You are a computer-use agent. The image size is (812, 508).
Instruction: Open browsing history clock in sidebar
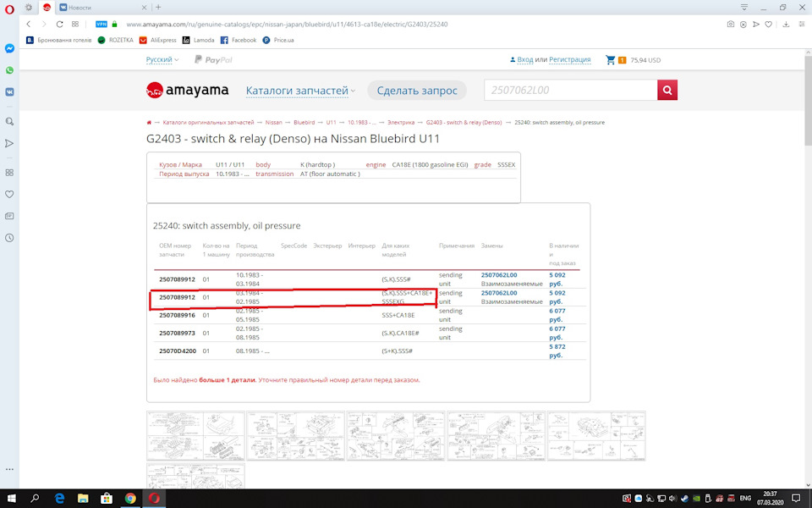click(9, 238)
